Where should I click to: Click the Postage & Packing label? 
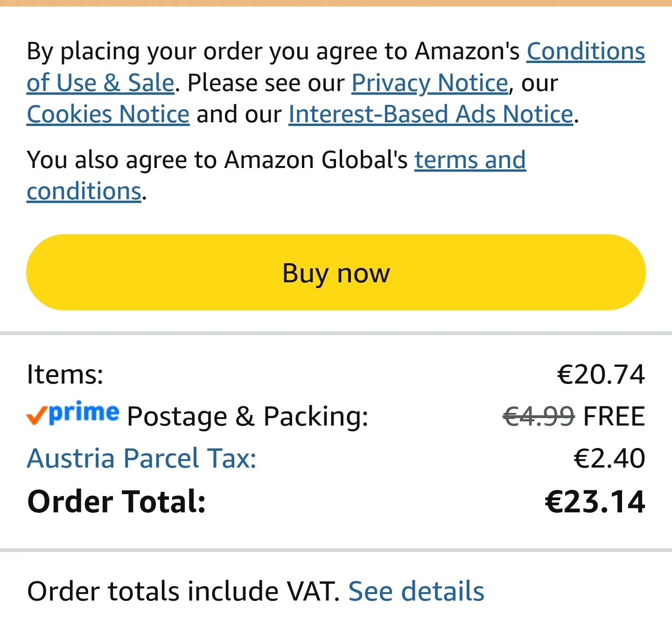(247, 417)
